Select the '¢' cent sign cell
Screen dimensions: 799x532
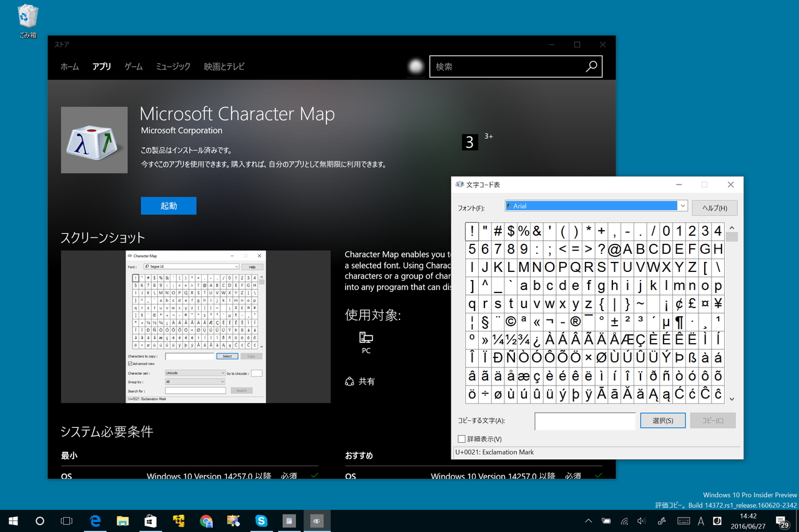pos(679,304)
